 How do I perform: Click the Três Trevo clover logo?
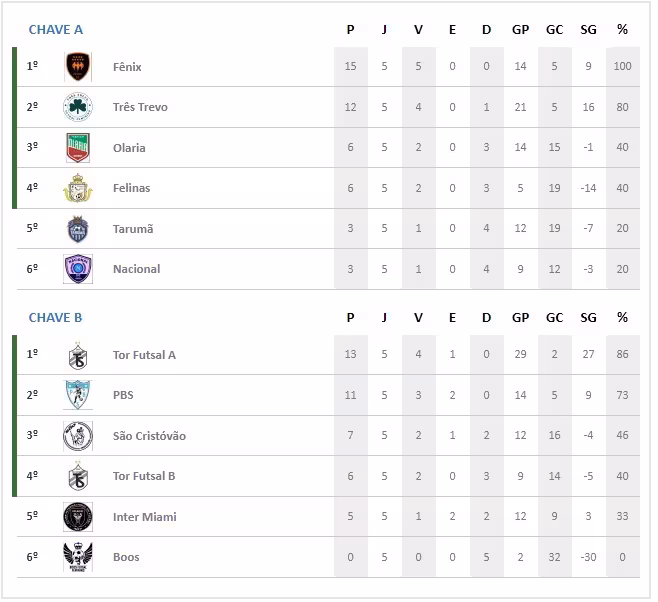[x=78, y=107]
